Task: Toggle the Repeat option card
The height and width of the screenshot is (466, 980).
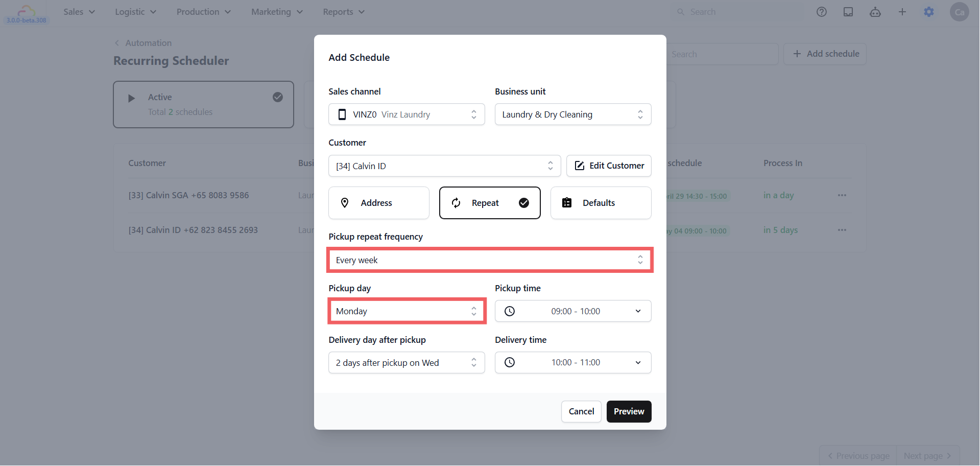Action: pyautogui.click(x=490, y=203)
